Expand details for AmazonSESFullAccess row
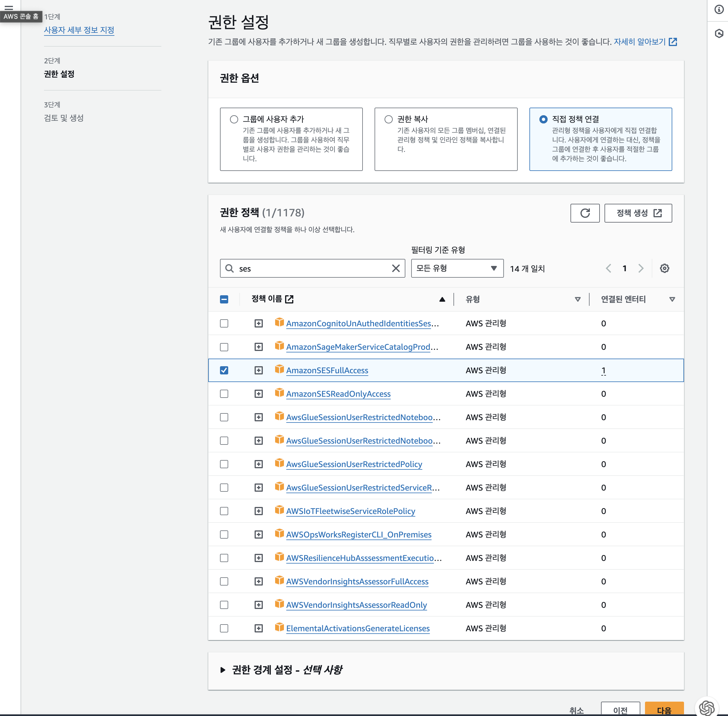This screenshot has width=728, height=716. 258,370
